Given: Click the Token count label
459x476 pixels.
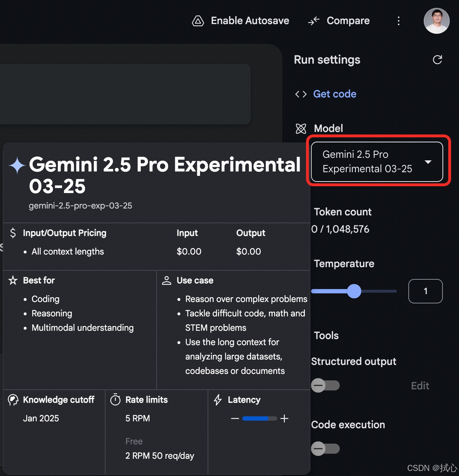Looking at the screenshot, I should 343,212.
